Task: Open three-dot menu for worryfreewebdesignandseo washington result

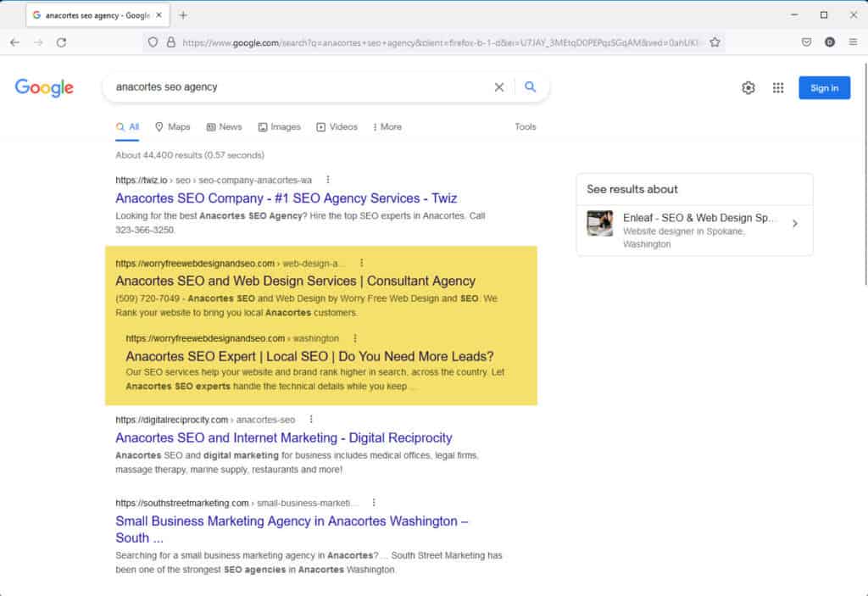Action: click(355, 338)
